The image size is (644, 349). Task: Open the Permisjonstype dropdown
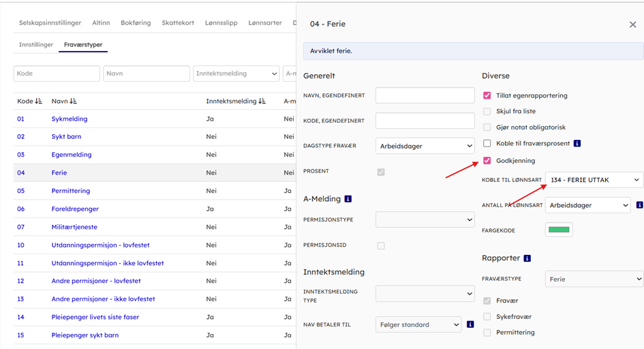(425, 220)
